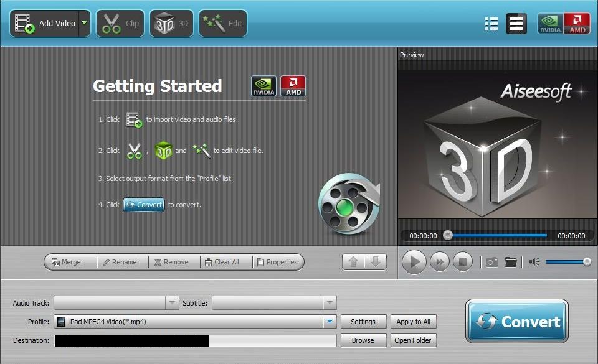The width and height of the screenshot is (598, 364).
Task: Open the Profile dropdown
Action: coord(330,321)
